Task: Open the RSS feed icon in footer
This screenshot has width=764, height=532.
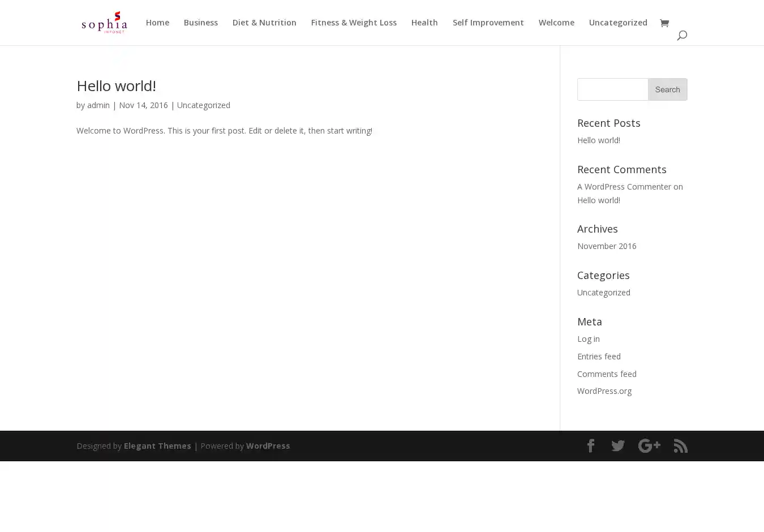Action: point(680,446)
